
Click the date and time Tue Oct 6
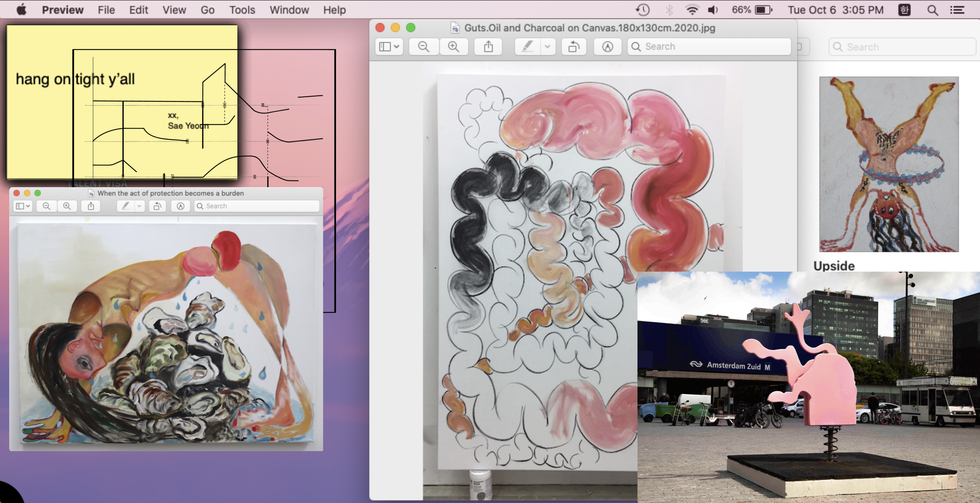click(835, 9)
